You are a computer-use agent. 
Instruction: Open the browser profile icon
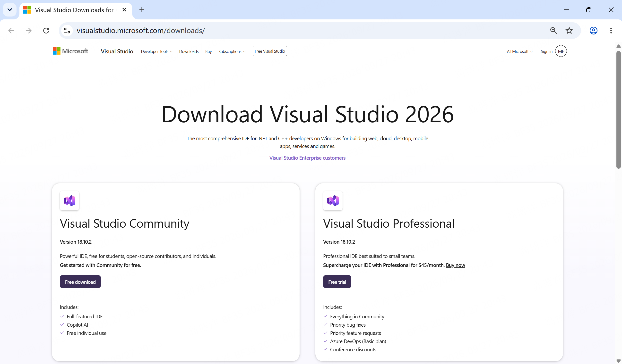593,31
